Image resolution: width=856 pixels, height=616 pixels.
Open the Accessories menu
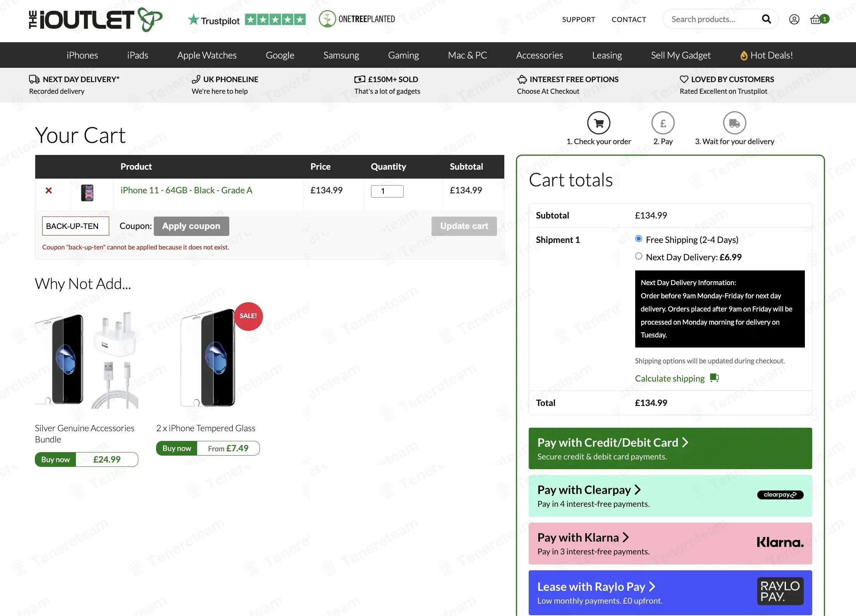tap(539, 55)
